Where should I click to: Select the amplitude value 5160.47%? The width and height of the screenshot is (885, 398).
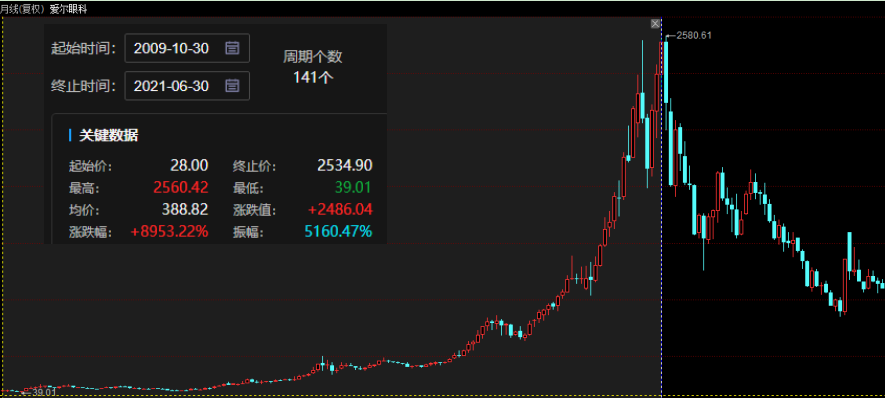click(x=339, y=231)
